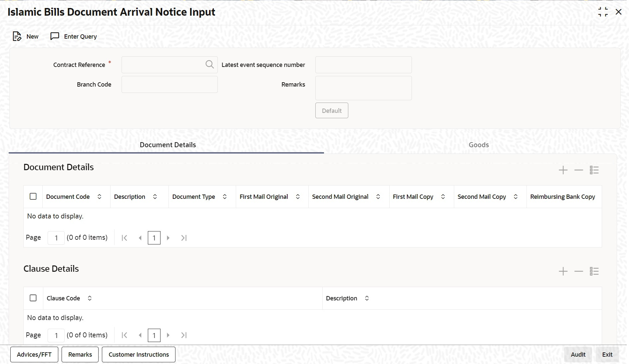The image size is (629, 364).
Task: Click the Customer Instructions button
Action: point(139,355)
